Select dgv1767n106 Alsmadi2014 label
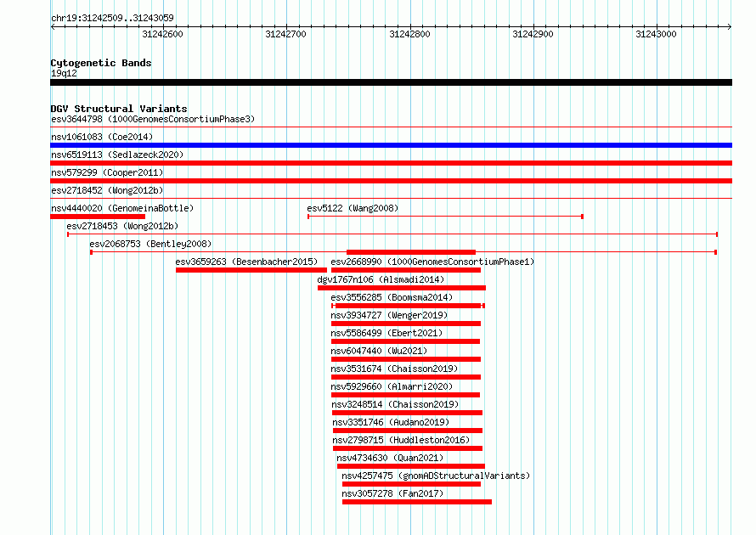The width and height of the screenshot is (756, 535). coord(381,279)
